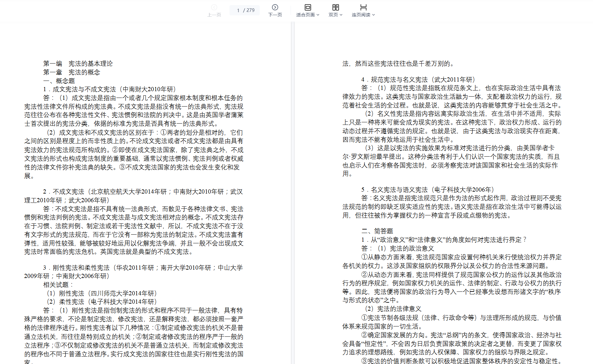Click question 4 规范宪法与名义宪法 heading
The image size is (593, 364).
(x=418, y=80)
